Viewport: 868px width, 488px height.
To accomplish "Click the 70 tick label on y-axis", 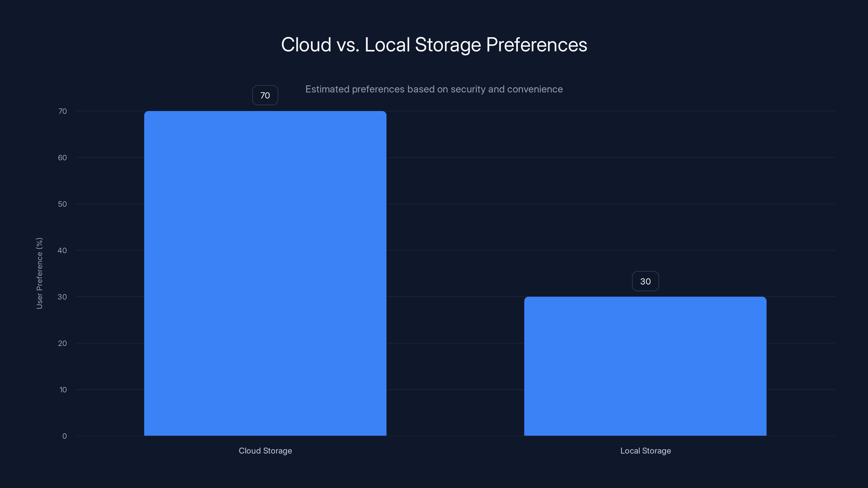I will point(63,111).
